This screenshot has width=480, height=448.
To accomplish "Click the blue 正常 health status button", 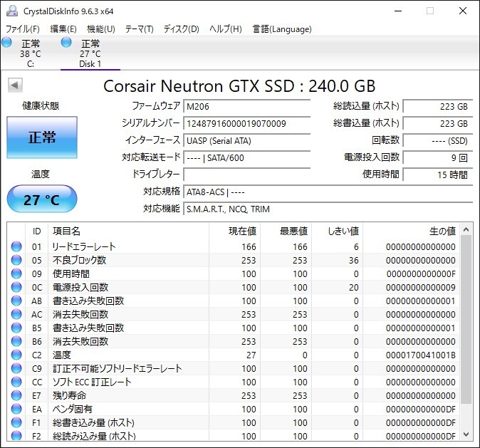I will pyautogui.click(x=42, y=137).
